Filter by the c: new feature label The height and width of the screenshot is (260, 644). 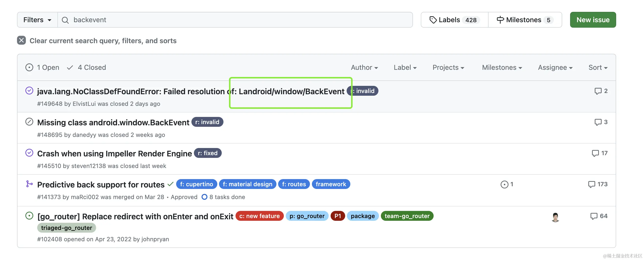(x=259, y=216)
